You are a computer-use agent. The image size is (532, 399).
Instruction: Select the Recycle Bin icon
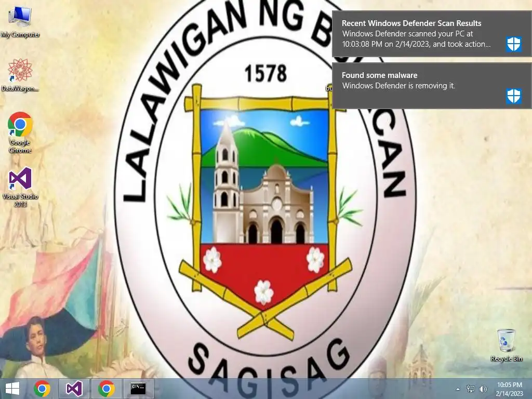pos(506,345)
